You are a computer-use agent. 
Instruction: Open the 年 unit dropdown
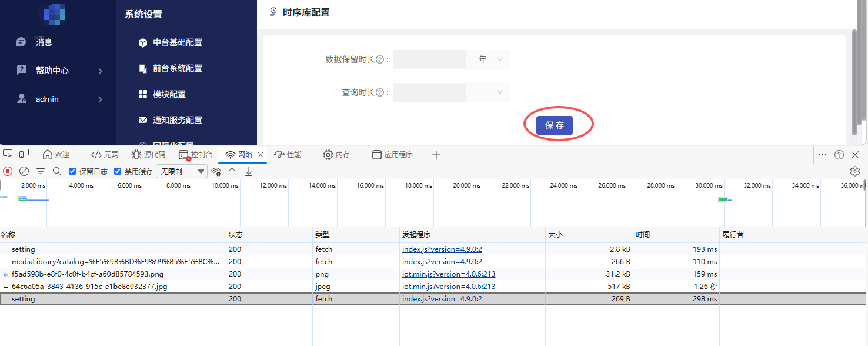pos(488,59)
